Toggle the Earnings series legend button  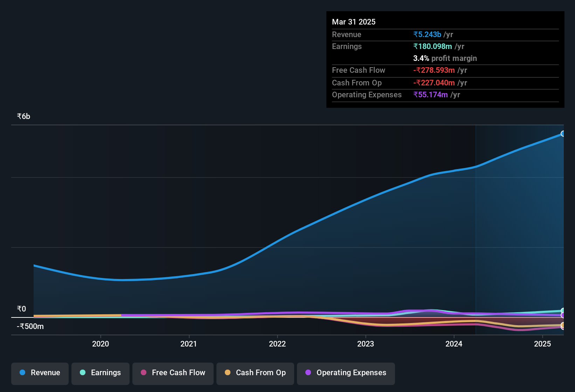[101, 374]
